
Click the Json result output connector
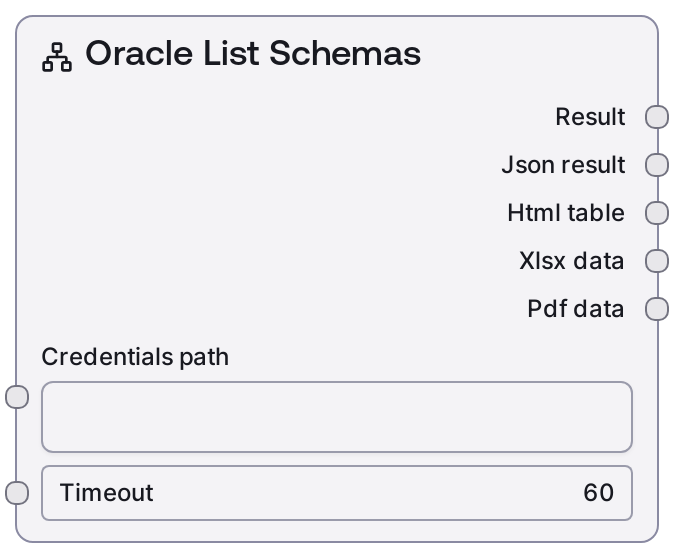tap(656, 165)
